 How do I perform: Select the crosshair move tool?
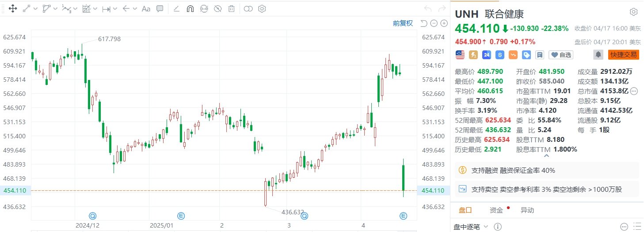[x=12, y=8]
